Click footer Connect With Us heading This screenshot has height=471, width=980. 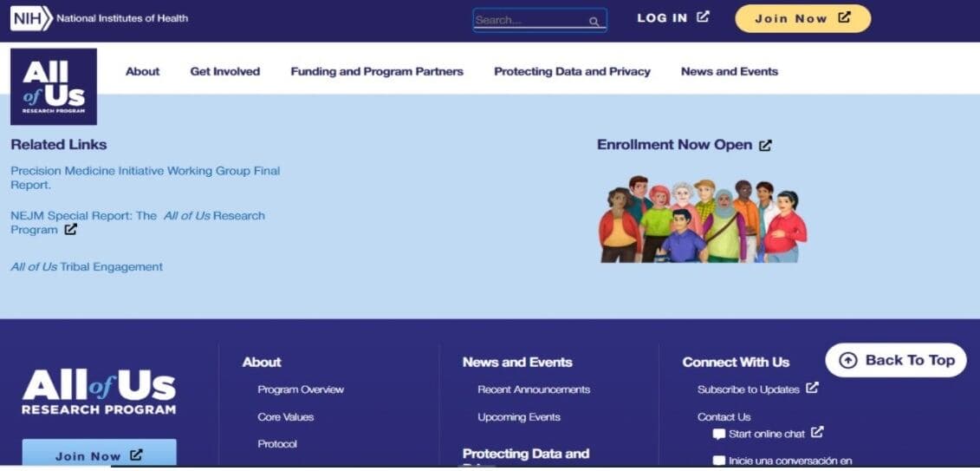coord(736,363)
